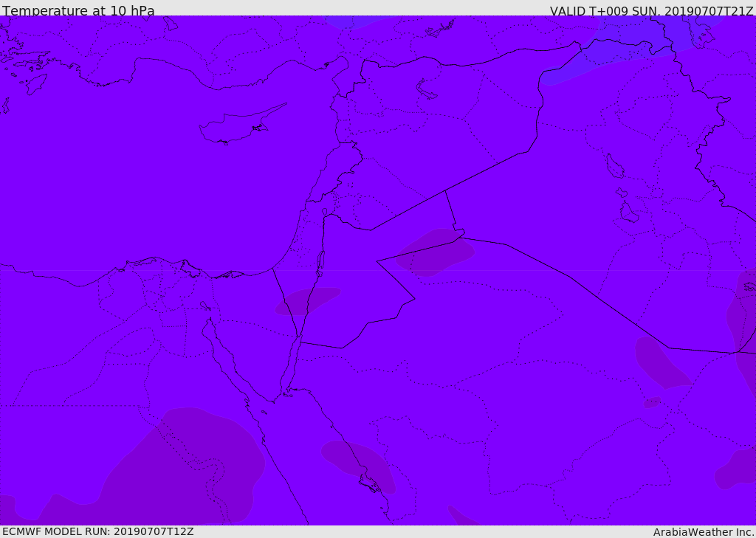Click the island of Cyprus on the map
The image size is (756, 538).
click(x=237, y=126)
